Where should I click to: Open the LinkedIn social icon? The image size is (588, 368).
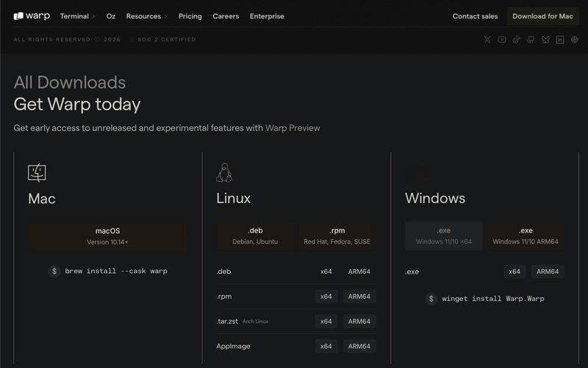click(560, 40)
